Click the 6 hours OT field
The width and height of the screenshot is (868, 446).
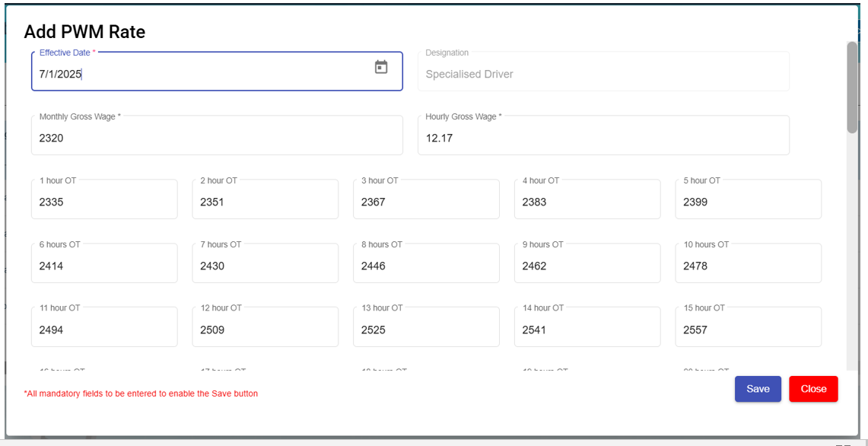(104, 266)
